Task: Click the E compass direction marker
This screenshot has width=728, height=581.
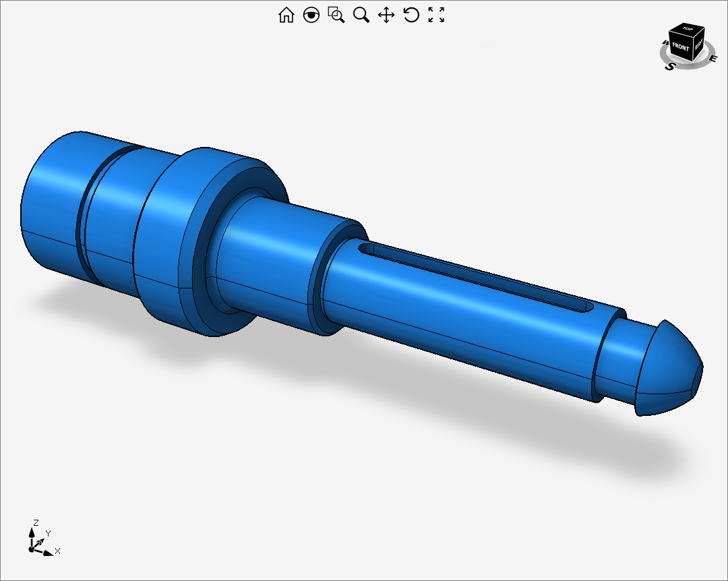Action: [x=714, y=59]
